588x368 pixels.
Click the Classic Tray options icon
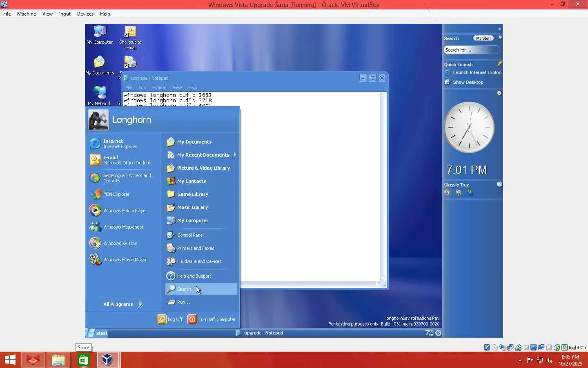(x=499, y=184)
